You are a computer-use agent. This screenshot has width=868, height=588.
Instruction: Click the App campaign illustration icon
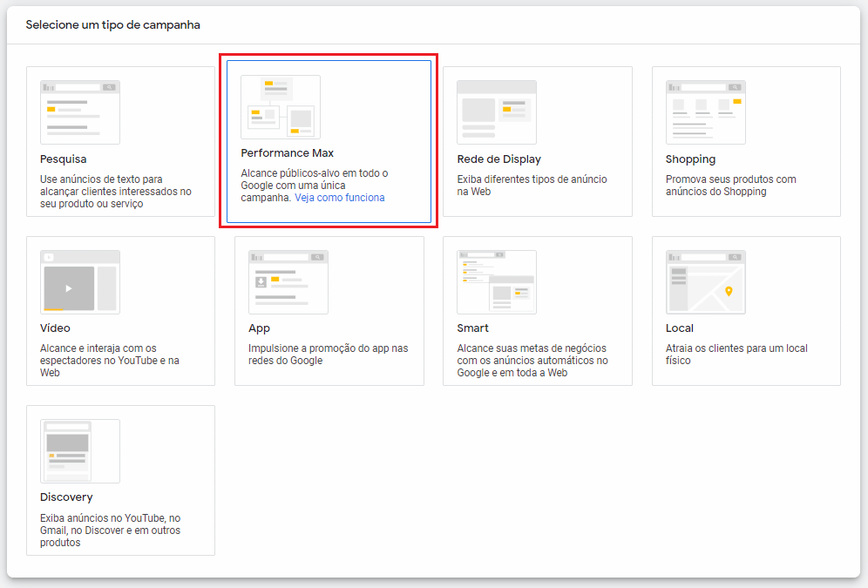pyautogui.click(x=288, y=282)
